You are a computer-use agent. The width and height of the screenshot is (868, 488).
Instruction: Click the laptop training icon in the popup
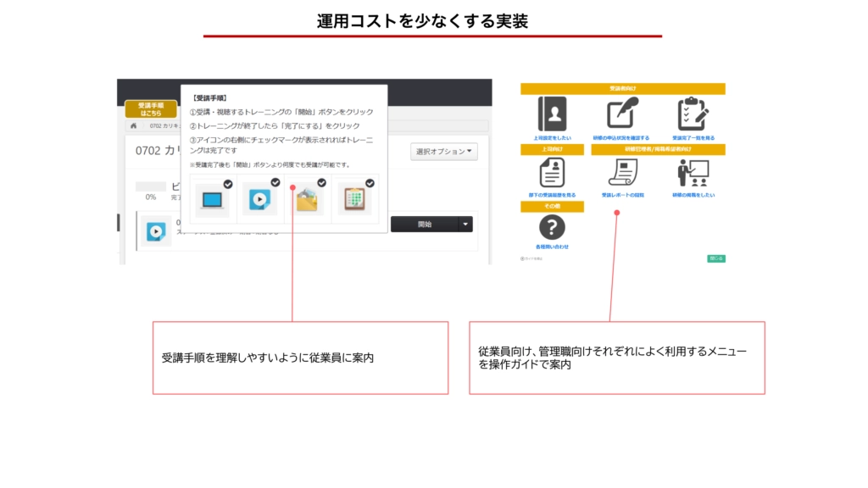[x=212, y=200]
